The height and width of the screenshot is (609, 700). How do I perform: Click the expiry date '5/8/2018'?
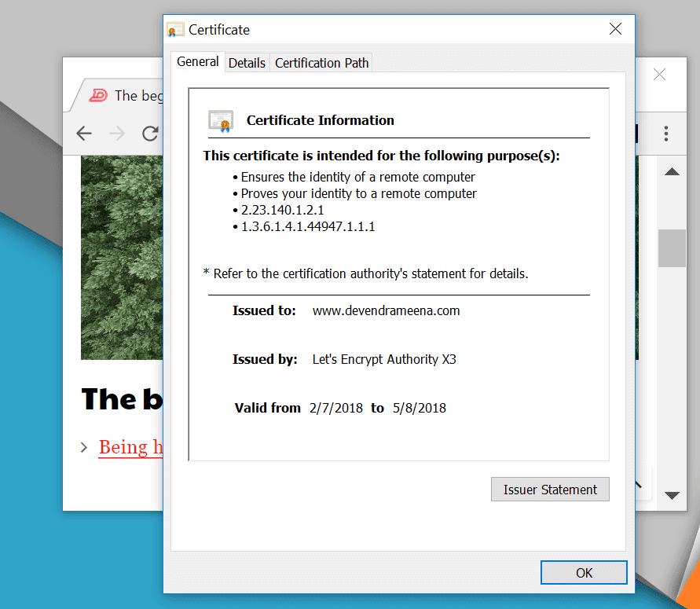pyautogui.click(x=420, y=408)
